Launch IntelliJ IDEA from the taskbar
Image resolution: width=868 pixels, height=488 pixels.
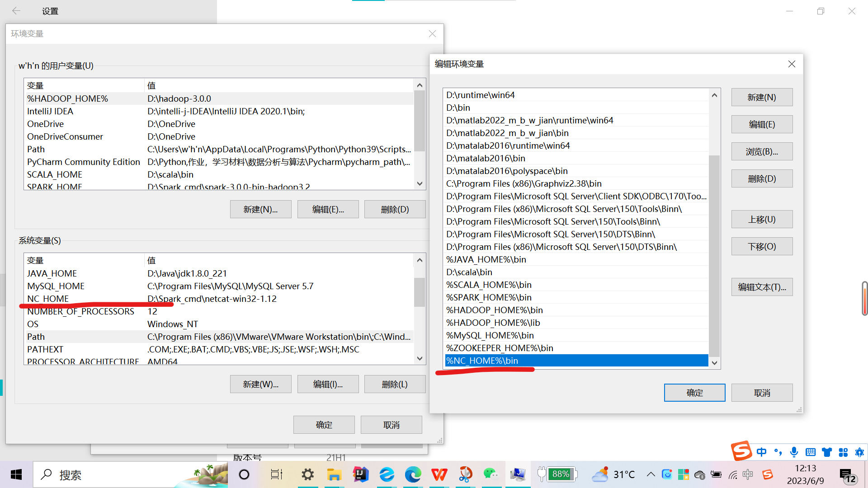(360, 474)
